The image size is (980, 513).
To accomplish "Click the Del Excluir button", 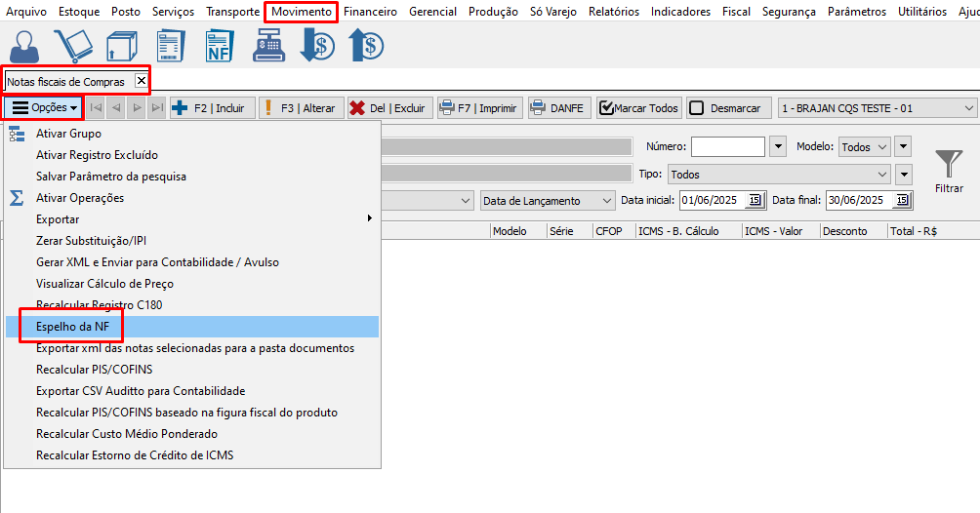I will coord(388,108).
